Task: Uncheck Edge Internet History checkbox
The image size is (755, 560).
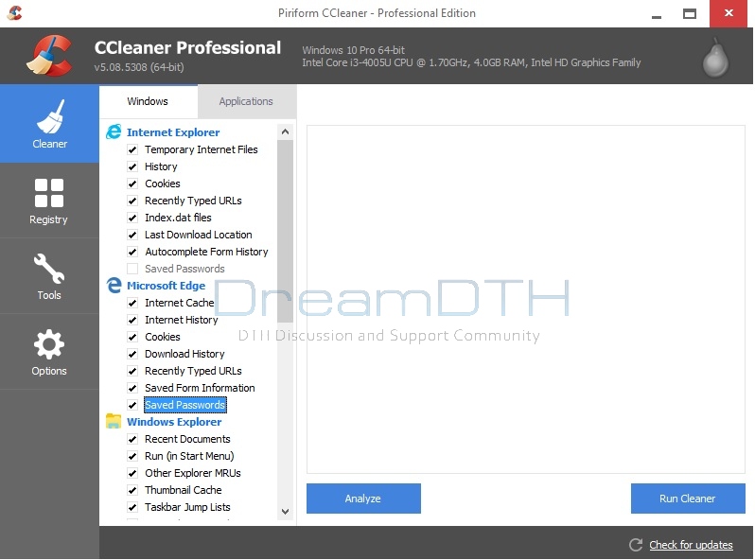Action: pos(132,320)
